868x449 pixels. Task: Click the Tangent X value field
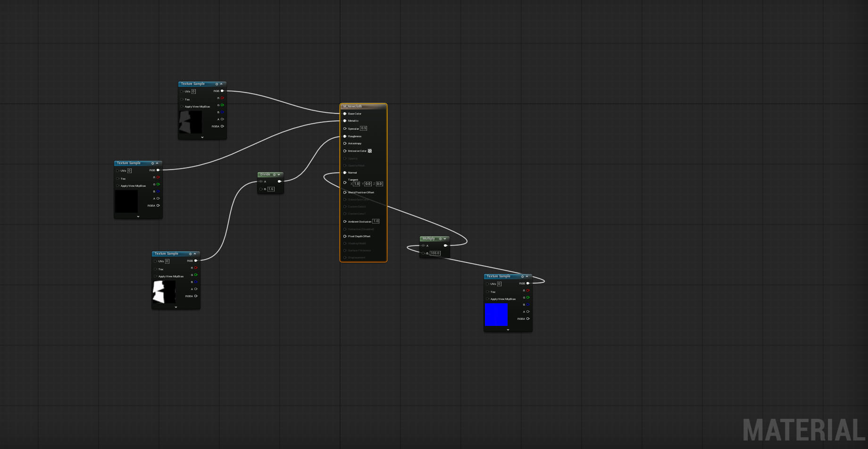[x=357, y=184]
